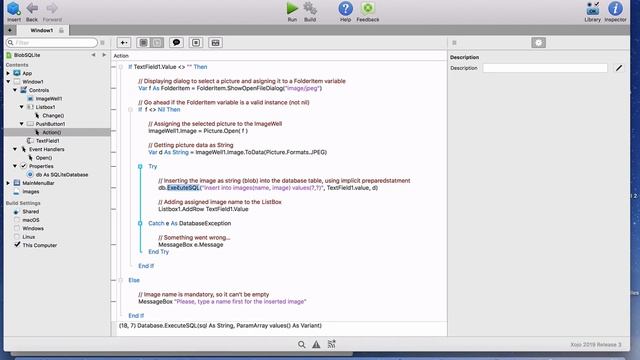The width and height of the screenshot is (640, 360).
Task: Select the Change() event of Listbox1
Action: tap(53, 116)
